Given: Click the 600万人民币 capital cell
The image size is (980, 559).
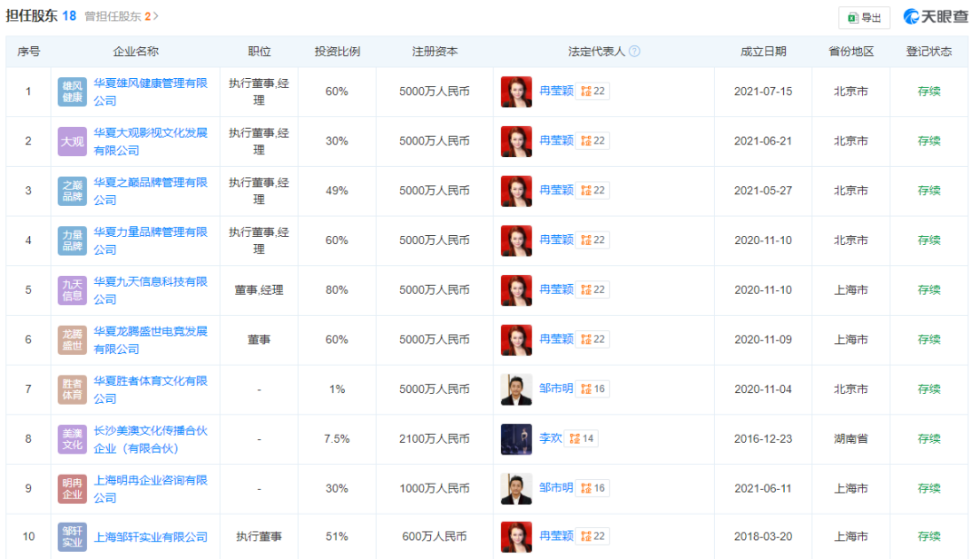Looking at the screenshot, I should pyautogui.click(x=435, y=536).
